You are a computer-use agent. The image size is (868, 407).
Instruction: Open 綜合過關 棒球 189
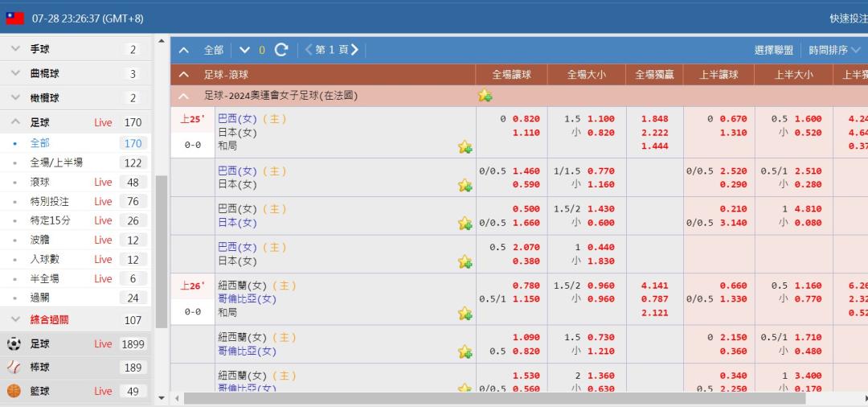(x=76, y=367)
